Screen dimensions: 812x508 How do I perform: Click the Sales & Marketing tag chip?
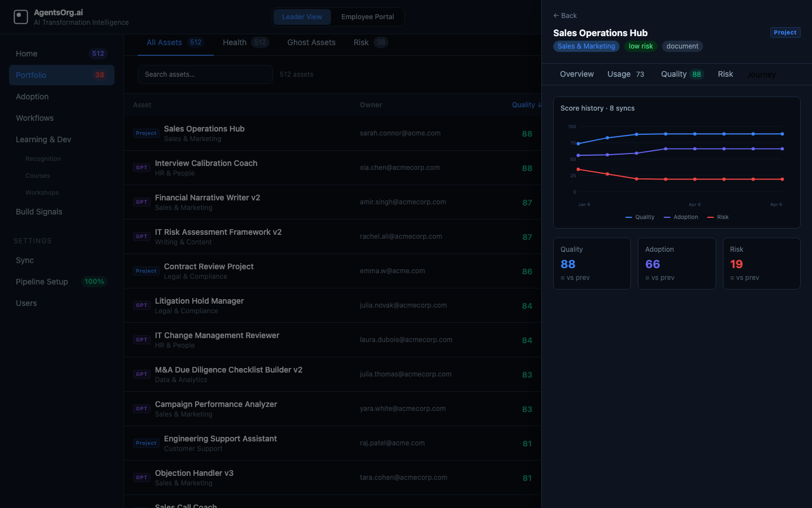(586, 46)
